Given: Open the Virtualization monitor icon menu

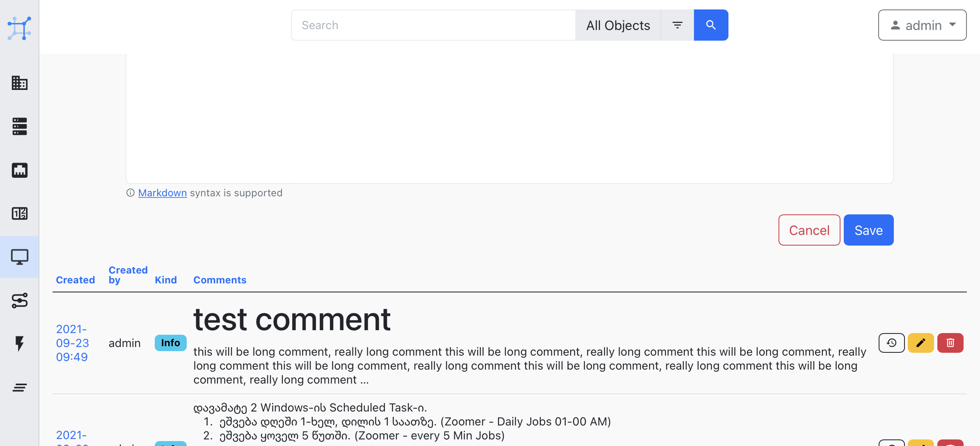Looking at the screenshot, I should (x=19, y=257).
